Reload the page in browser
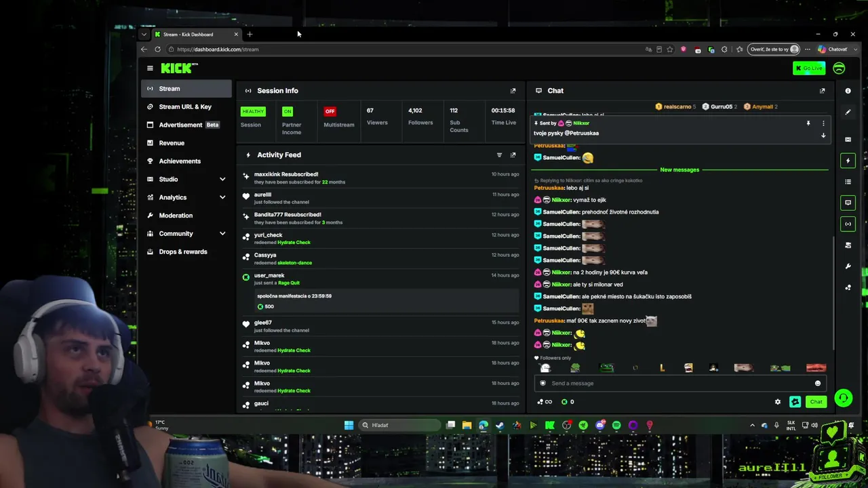Screen dimensions: 868x488 click(157, 49)
